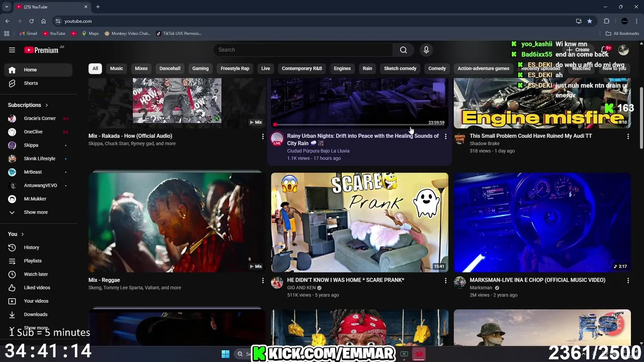Select the Freestyle Rap filter chip

click(x=235, y=68)
